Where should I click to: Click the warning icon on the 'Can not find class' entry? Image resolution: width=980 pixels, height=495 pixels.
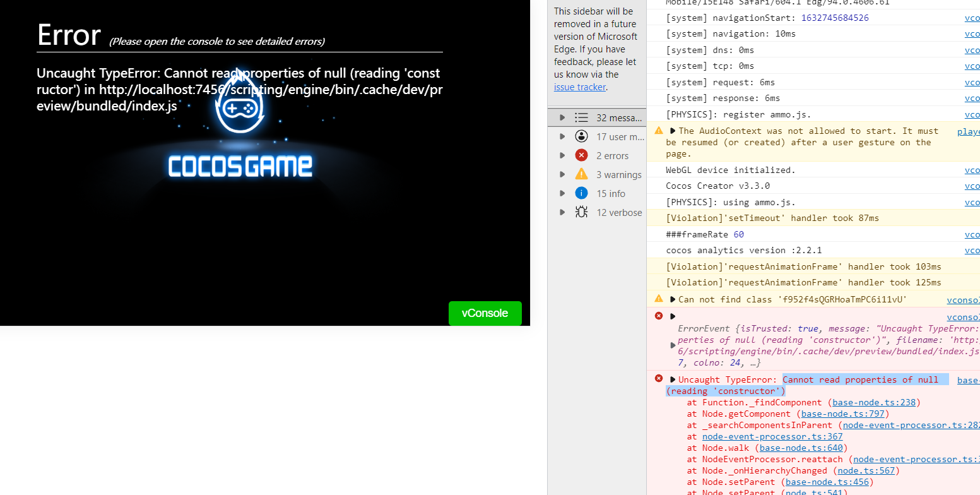coord(659,299)
